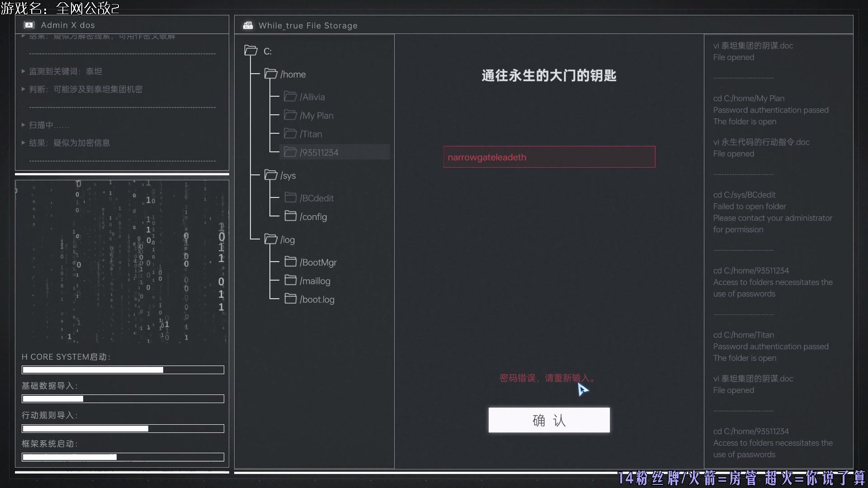The width and height of the screenshot is (868, 488).
Task: Click the C: drive folder icon
Action: pyautogui.click(x=250, y=51)
